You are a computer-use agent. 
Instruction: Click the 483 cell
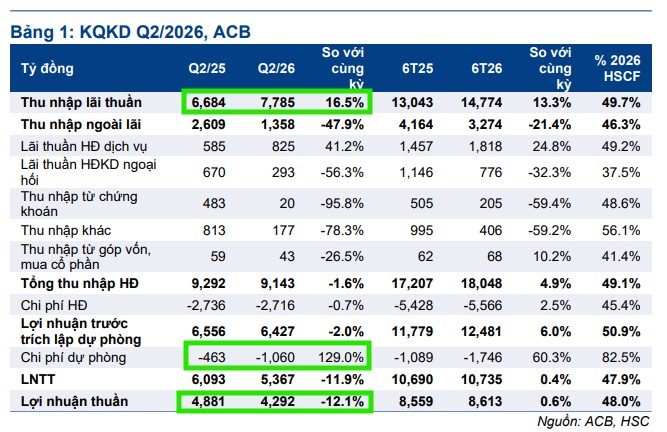(214, 203)
